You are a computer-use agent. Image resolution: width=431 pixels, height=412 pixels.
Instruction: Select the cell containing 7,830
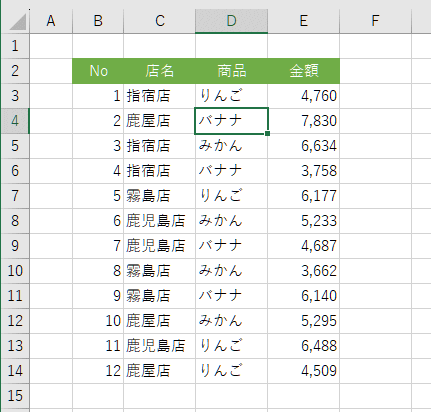click(x=304, y=121)
